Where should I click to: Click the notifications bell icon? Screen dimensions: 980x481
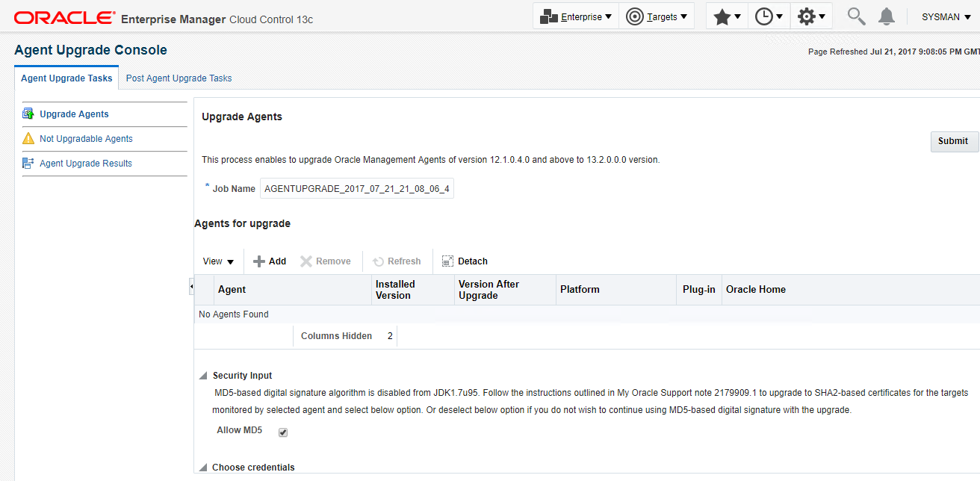(x=886, y=15)
